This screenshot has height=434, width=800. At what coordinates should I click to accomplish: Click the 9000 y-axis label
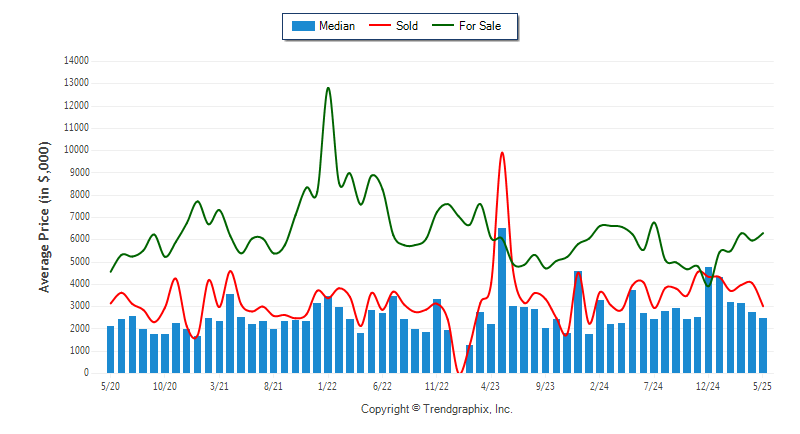[x=79, y=172]
